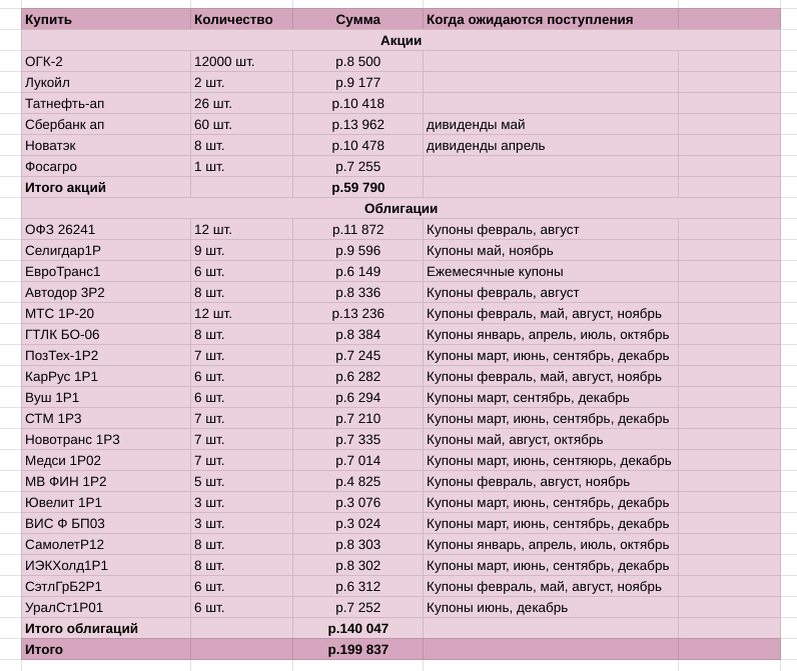Select the 'р.11 872' sum cell
This screenshot has height=671, width=797.
click(x=358, y=230)
